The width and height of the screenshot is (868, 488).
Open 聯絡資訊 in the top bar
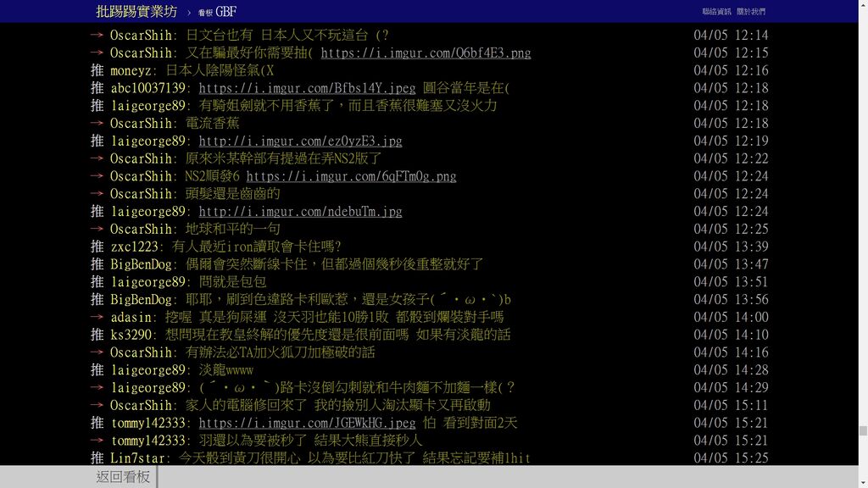[716, 12]
